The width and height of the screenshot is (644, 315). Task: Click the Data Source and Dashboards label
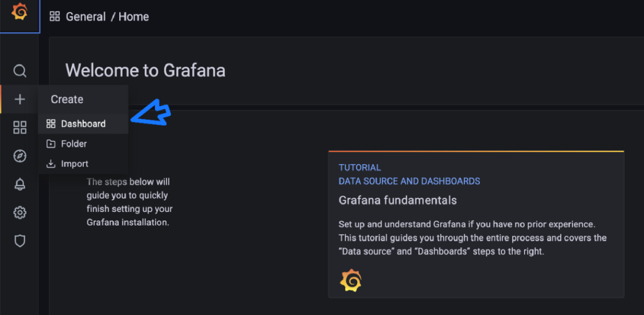(x=409, y=181)
